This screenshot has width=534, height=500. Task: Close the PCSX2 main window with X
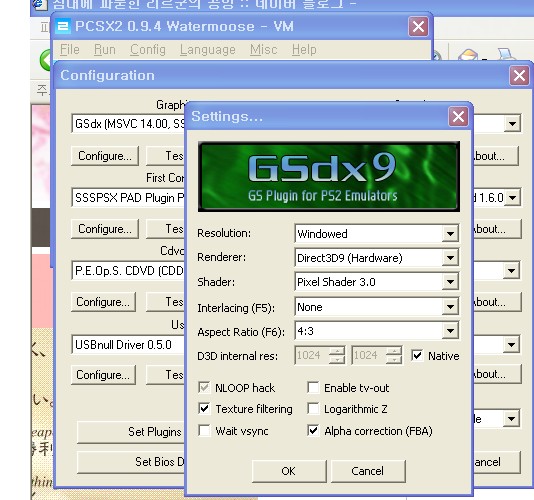point(418,27)
